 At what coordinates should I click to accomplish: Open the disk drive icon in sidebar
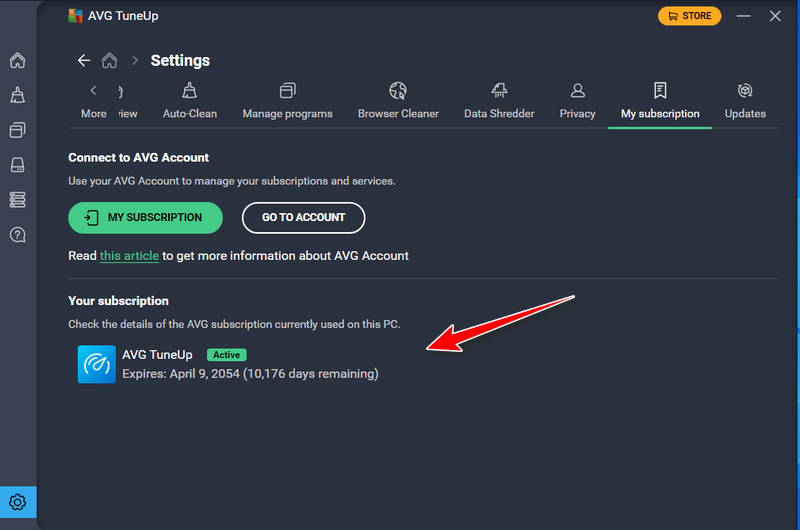(x=17, y=165)
